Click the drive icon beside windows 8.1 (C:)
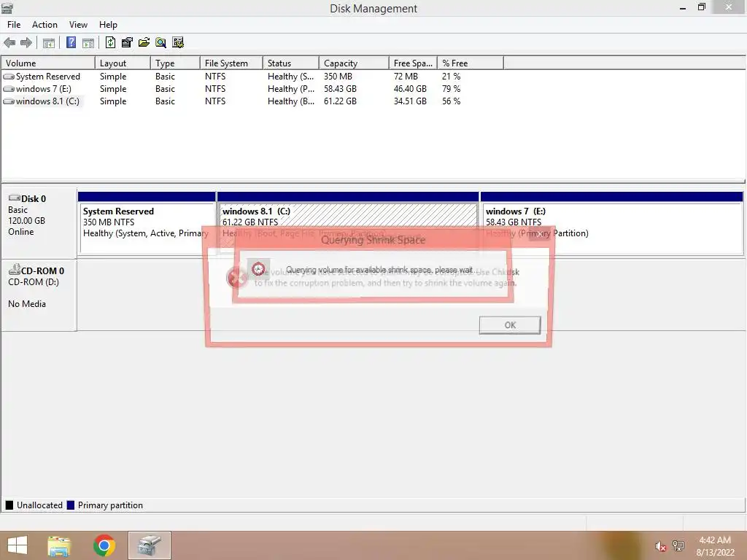Image resolution: width=747 pixels, height=560 pixels. (9, 101)
